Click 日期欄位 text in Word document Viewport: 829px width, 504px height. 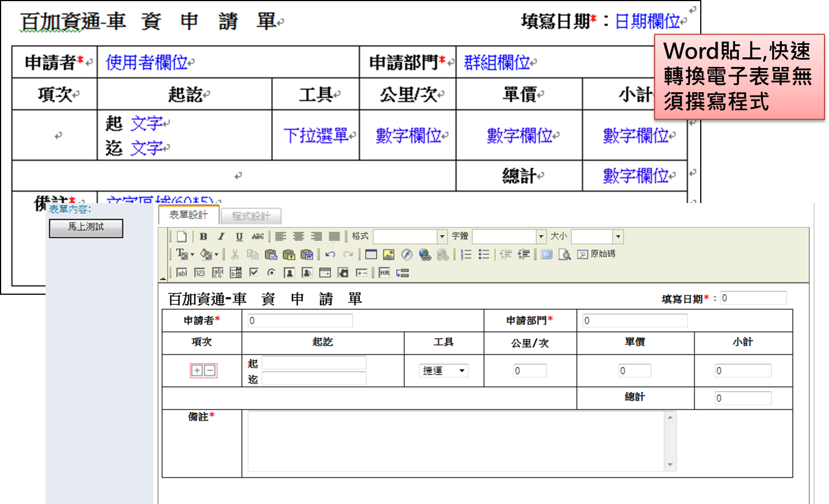click(647, 21)
